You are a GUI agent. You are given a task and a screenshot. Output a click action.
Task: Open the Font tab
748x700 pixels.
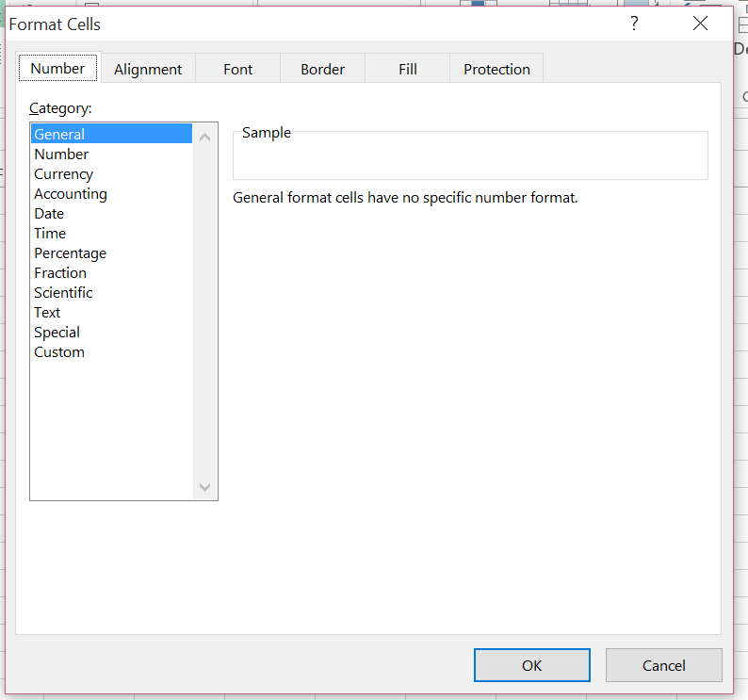[x=237, y=69]
